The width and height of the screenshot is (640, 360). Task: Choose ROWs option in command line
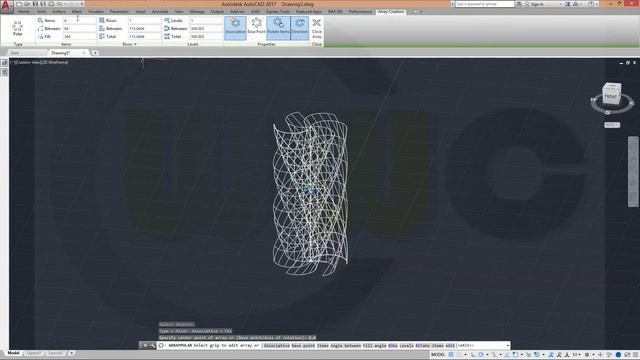[x=393, y=346]
